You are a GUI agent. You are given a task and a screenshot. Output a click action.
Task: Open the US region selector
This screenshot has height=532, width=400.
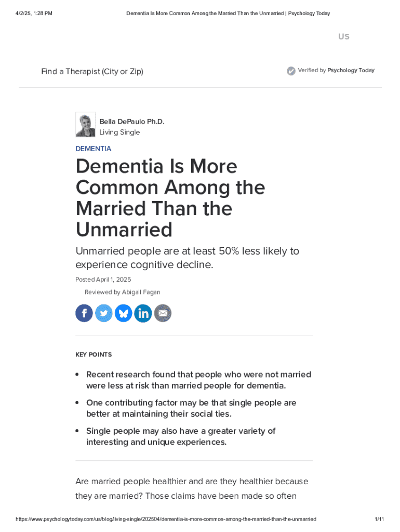click(x=343, y=36)
